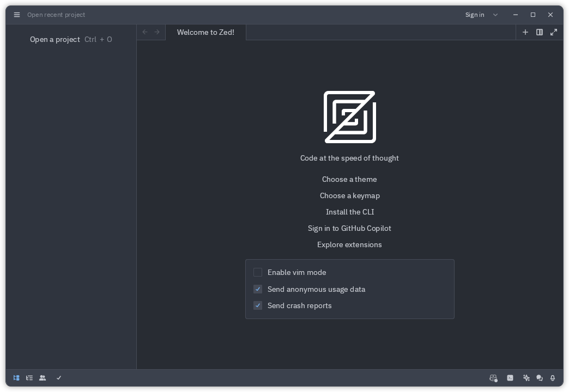Viewport: 569px width, 392px height.
Task: Open the Choose a theme link
Action: coord(349,179)
